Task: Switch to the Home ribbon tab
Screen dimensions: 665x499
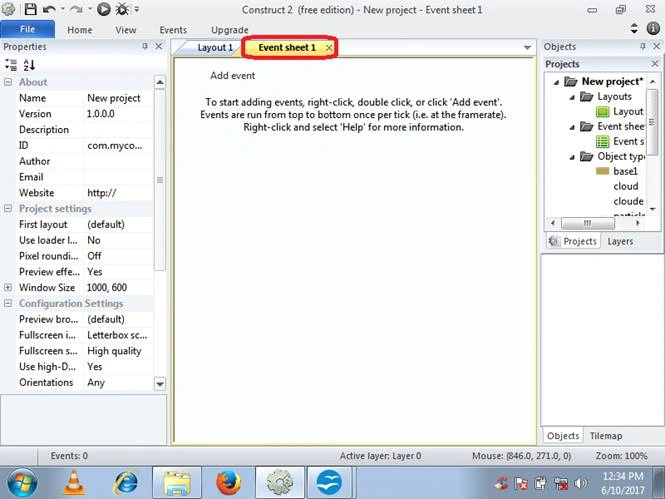Action: (x=79, y=30)
